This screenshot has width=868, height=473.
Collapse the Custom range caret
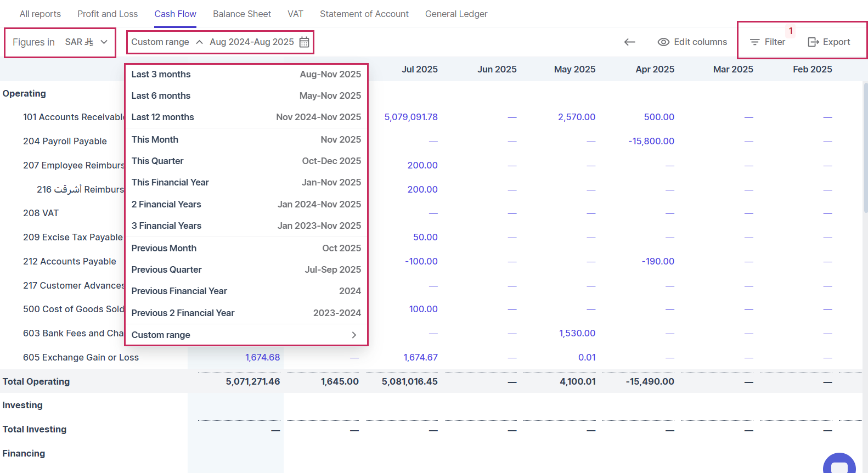pyautogui.click(x=199, y=42)
